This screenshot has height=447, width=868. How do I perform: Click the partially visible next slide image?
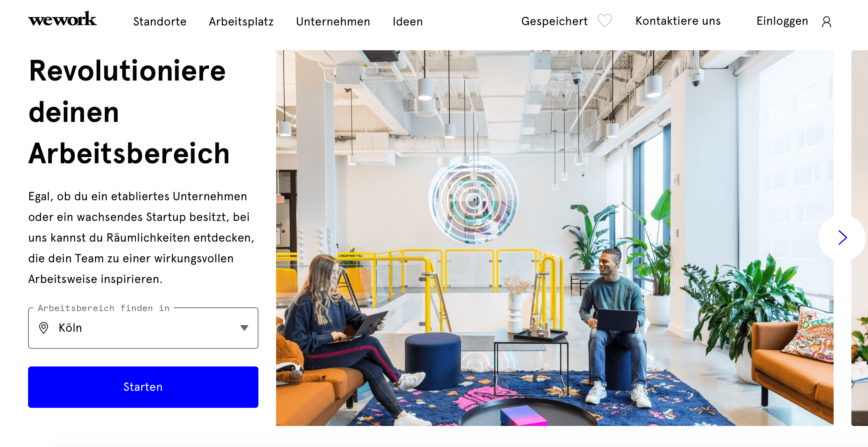(x=859, y=238)
